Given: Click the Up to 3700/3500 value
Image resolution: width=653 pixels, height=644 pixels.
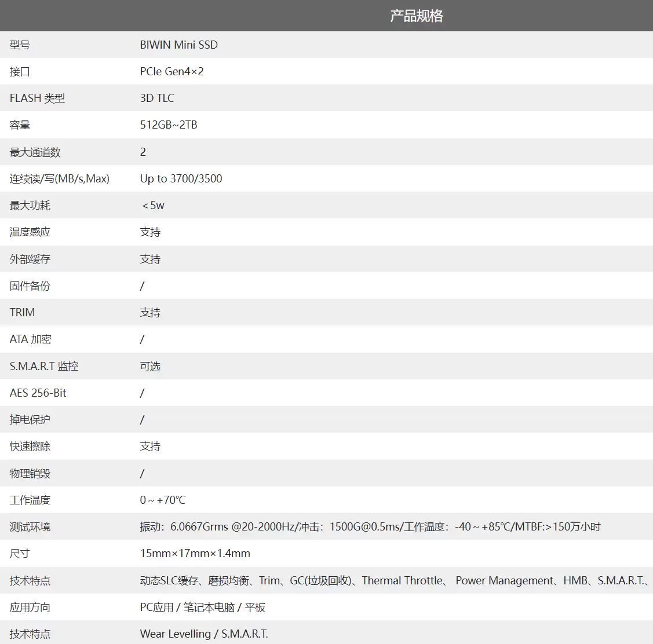Looking at the screenshot, I should point(181,178).
